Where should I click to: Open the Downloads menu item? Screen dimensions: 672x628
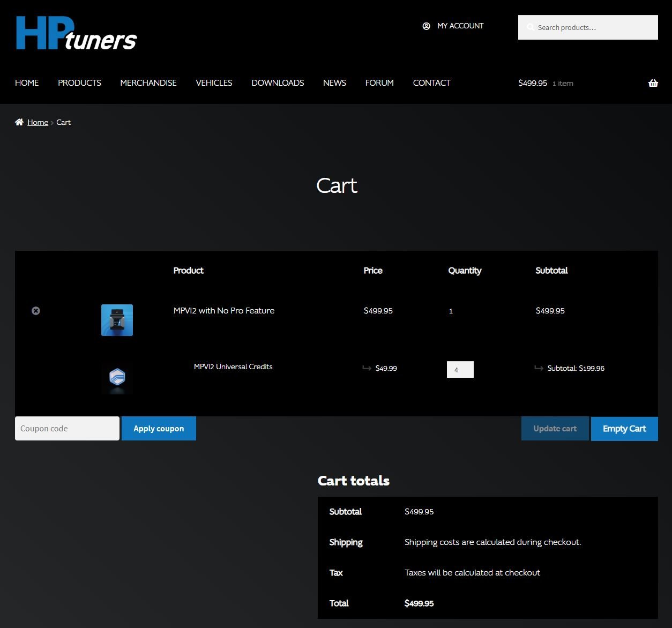pyautogui.click(x=278, y=83)
